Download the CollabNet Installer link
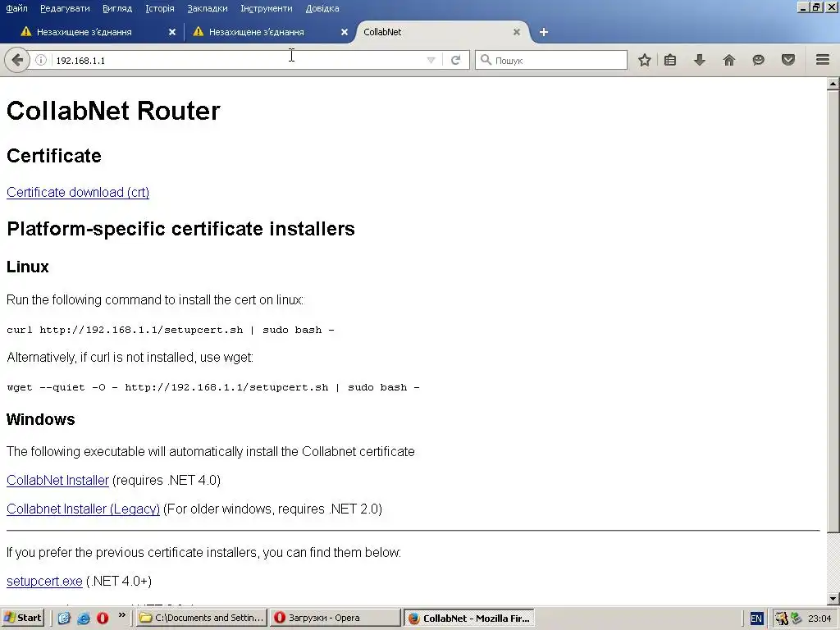This screenshot has height=630, width=840. pyautogui.click(x=58, y=481)
